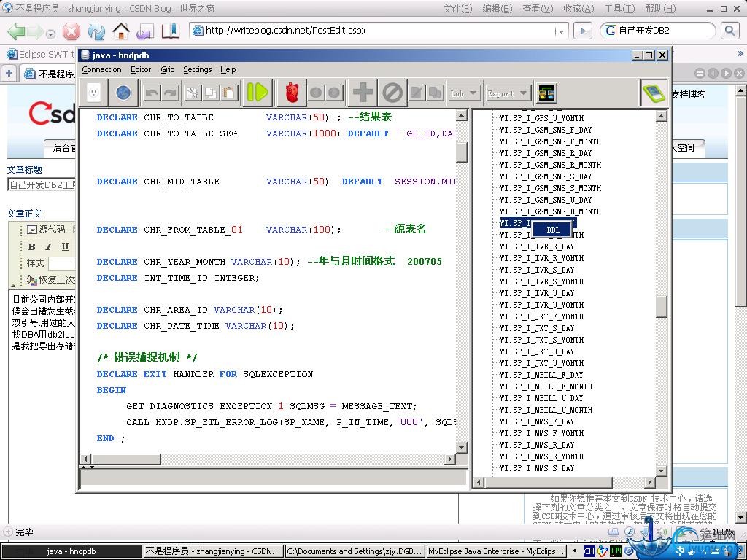This screenshot has height=560, width=747.
Task: Click browser home house icon
Action: pos(121,31)
